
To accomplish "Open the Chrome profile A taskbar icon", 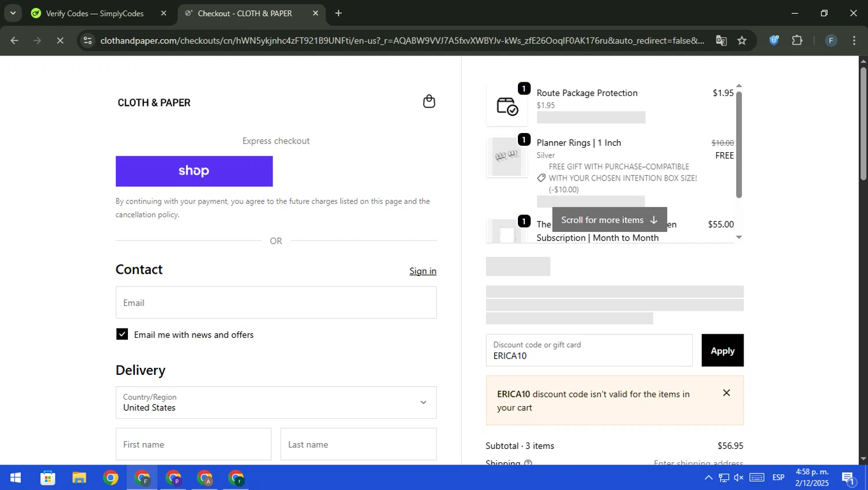I will [x=204, y=478].
